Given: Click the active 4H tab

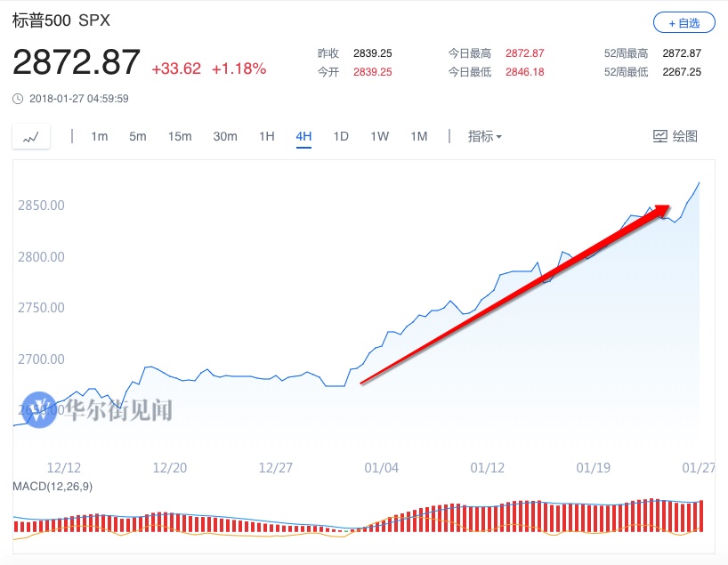Looking at the screenshot, I should (x=303, y=136).
